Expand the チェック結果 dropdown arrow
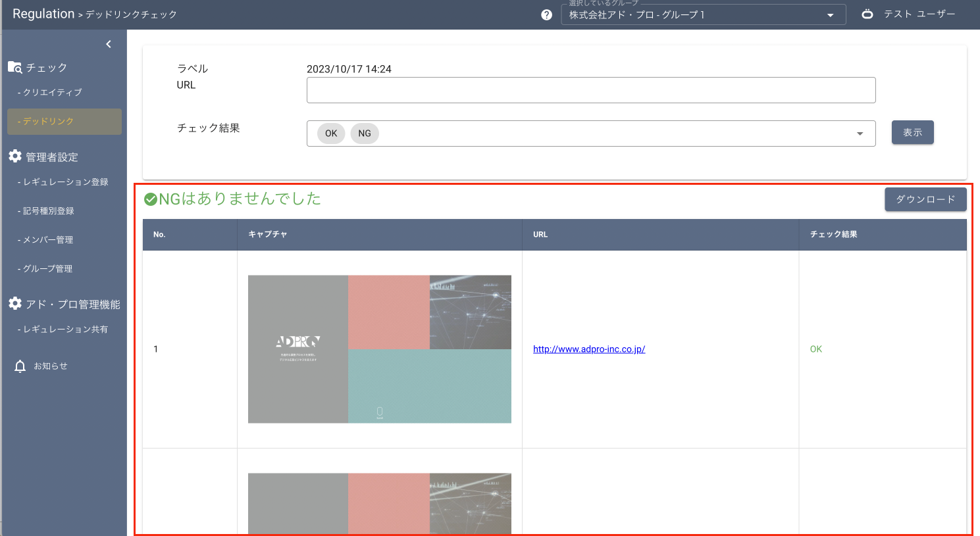This screenshot has height=536, width=980. [x=860, y=134]
